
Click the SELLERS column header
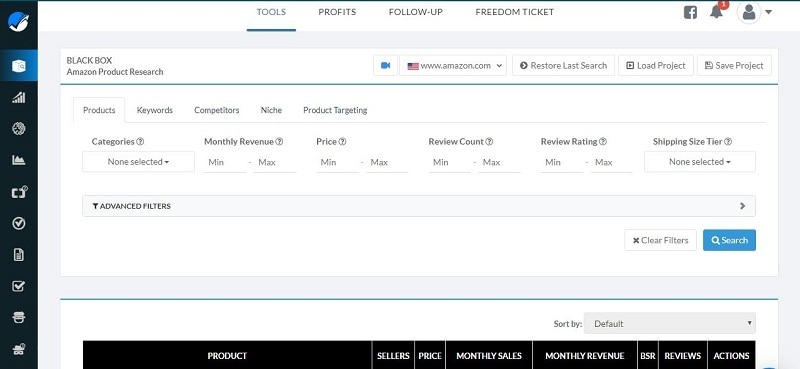pos(393,356)
